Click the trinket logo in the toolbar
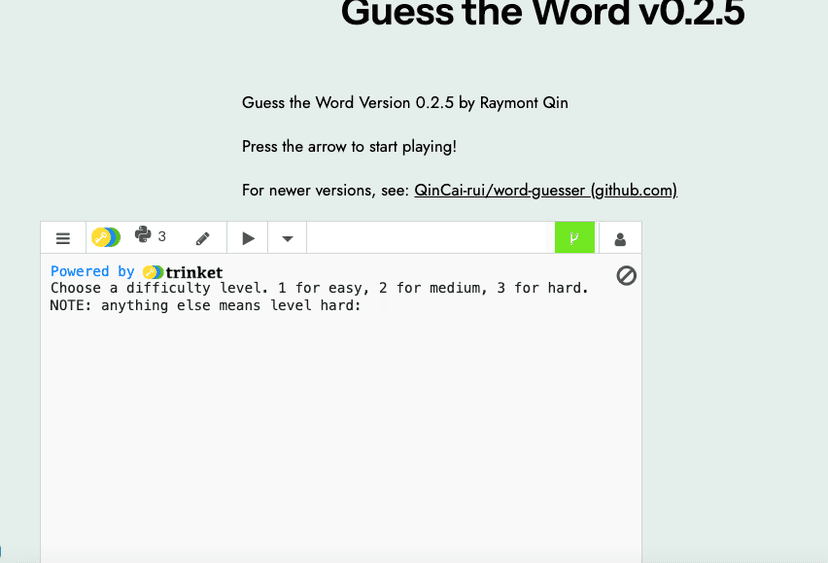The image size is (828, 563). (x=106, y=238)
